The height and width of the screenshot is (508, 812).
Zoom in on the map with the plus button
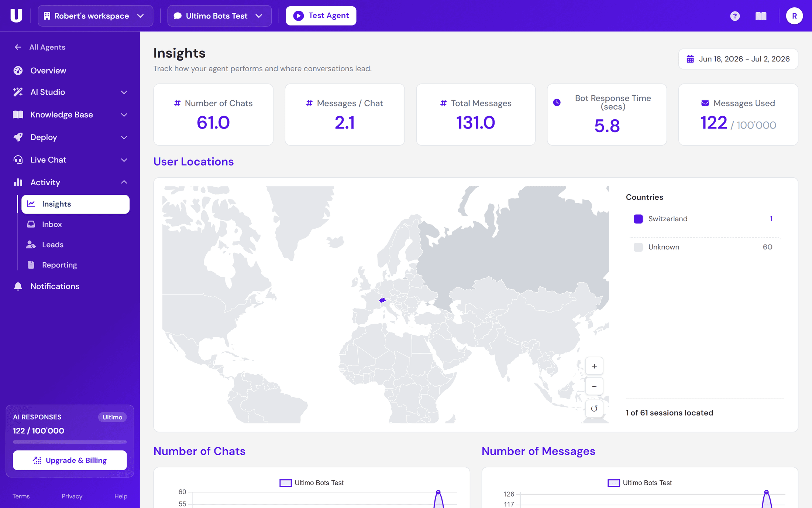594,366
